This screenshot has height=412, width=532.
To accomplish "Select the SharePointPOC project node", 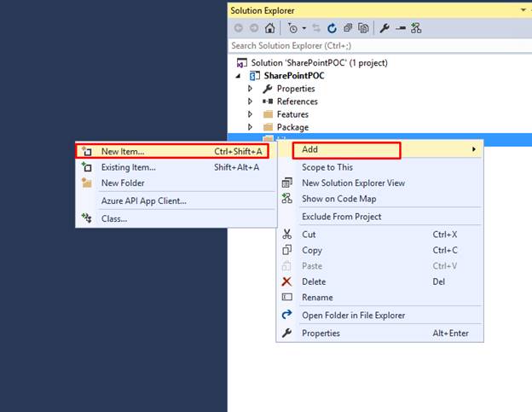I will tap(294, 76).
